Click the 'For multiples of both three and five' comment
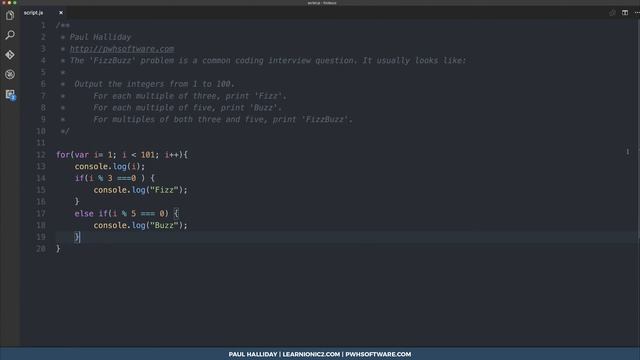The image size is (640, 360). click(x=223, y=120)
